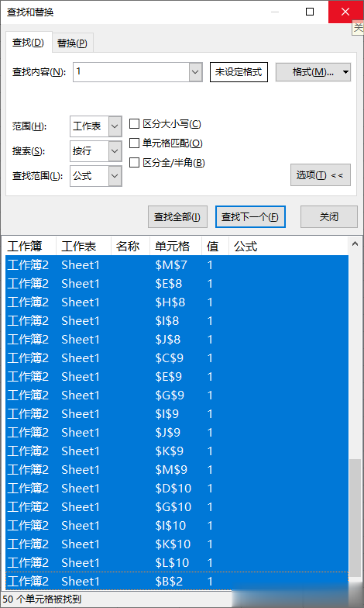This screenshot has height=608, width=364.
Task: Sort by the 单元格 column header
Action: coord(172,247)
